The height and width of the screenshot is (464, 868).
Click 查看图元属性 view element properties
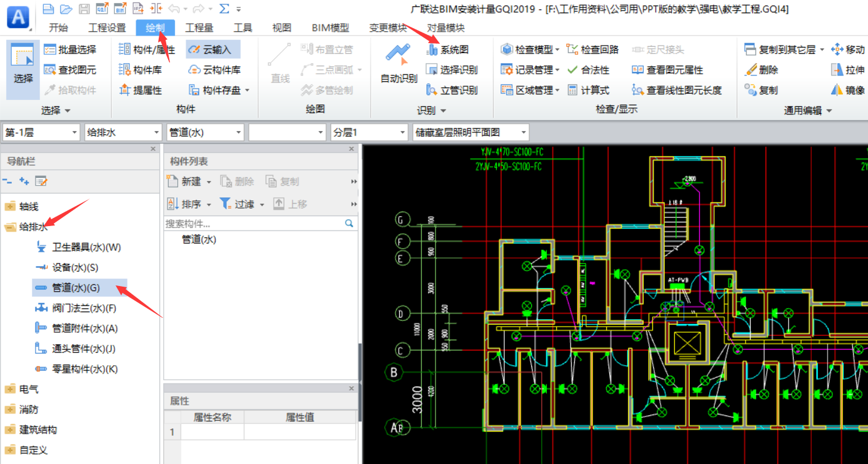pos(667,70)
